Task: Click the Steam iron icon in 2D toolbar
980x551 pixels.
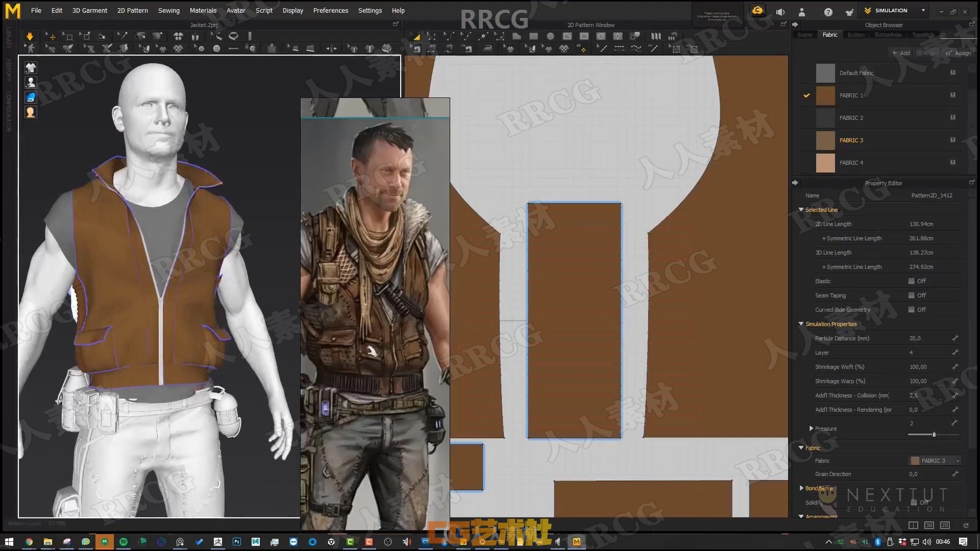Action: click(488, 48)
